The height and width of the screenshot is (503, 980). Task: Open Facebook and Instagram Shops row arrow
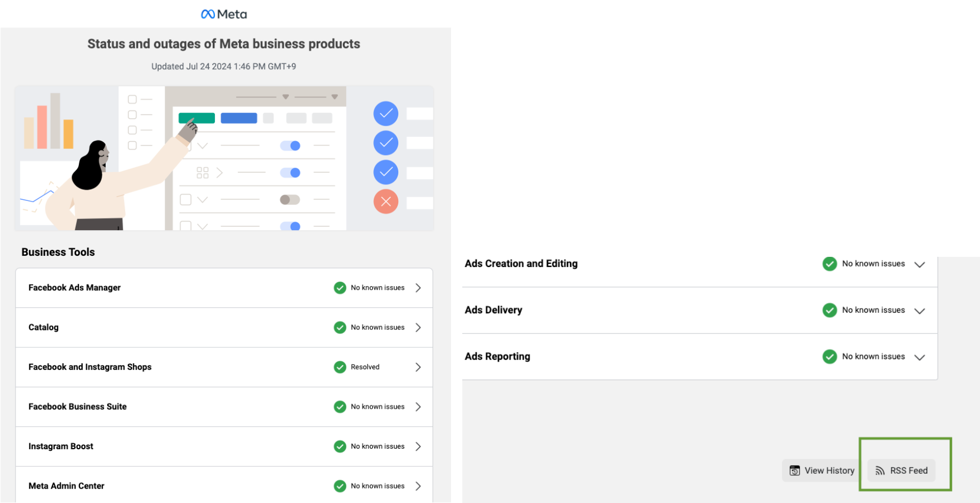418,367
